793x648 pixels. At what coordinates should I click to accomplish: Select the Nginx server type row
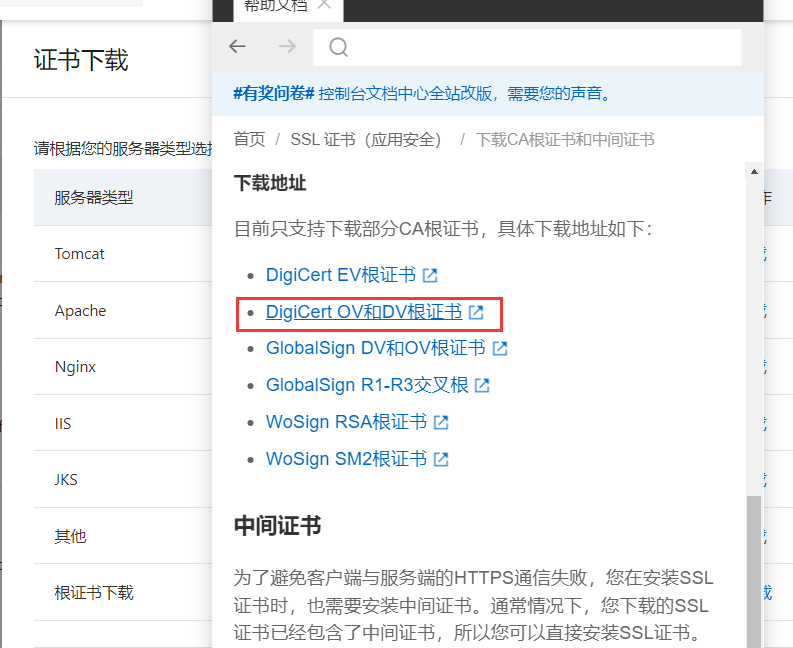(123, 367)
